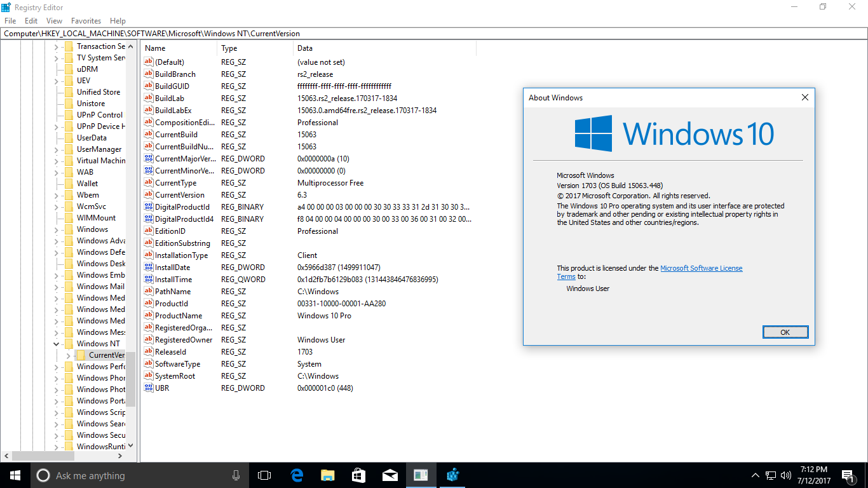Click the tree pane vertical scrollbar thumb

click(131, 379)
